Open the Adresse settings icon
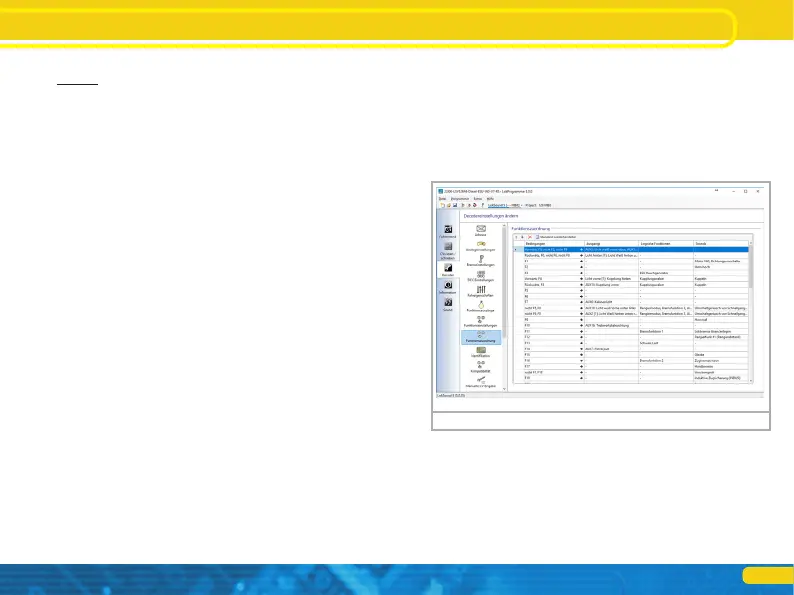 point(482,229)
